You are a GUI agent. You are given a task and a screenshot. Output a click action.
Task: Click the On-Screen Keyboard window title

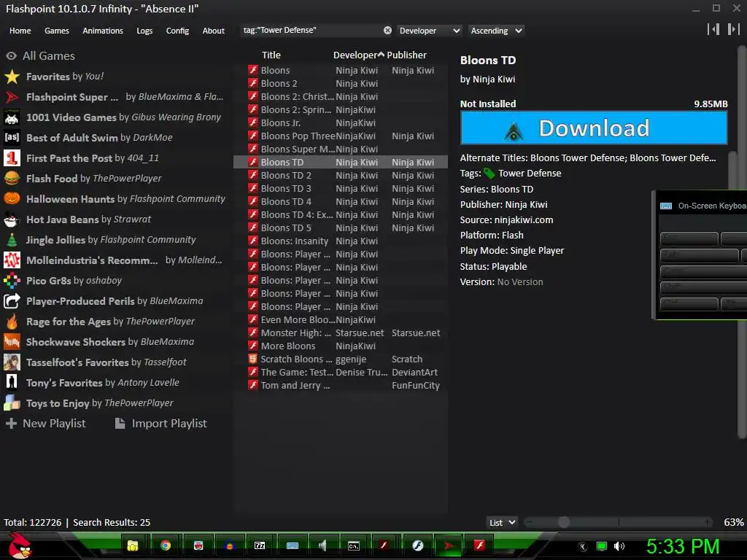click(x=712, y=206)
